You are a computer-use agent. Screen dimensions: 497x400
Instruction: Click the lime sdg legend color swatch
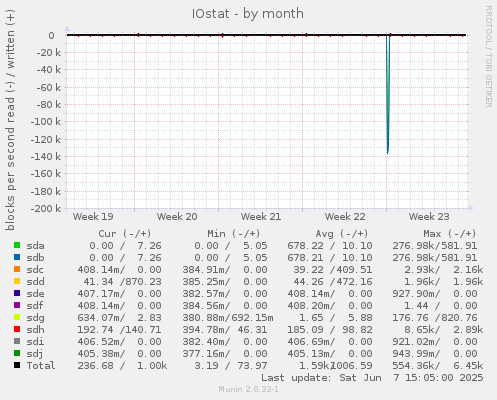click(17, 317)
